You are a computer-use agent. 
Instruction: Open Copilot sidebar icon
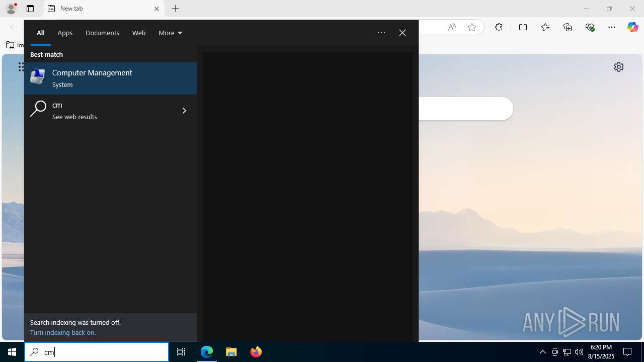click(633, 27)
